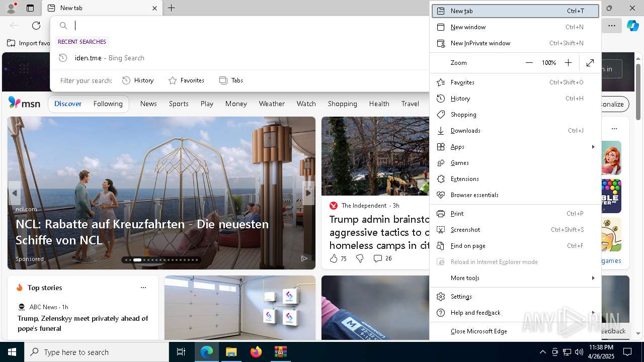Filter search by History

(x=138, y=80)
